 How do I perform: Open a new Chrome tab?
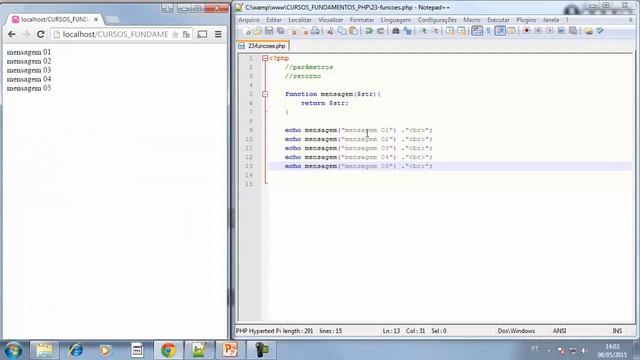(112, 20)
